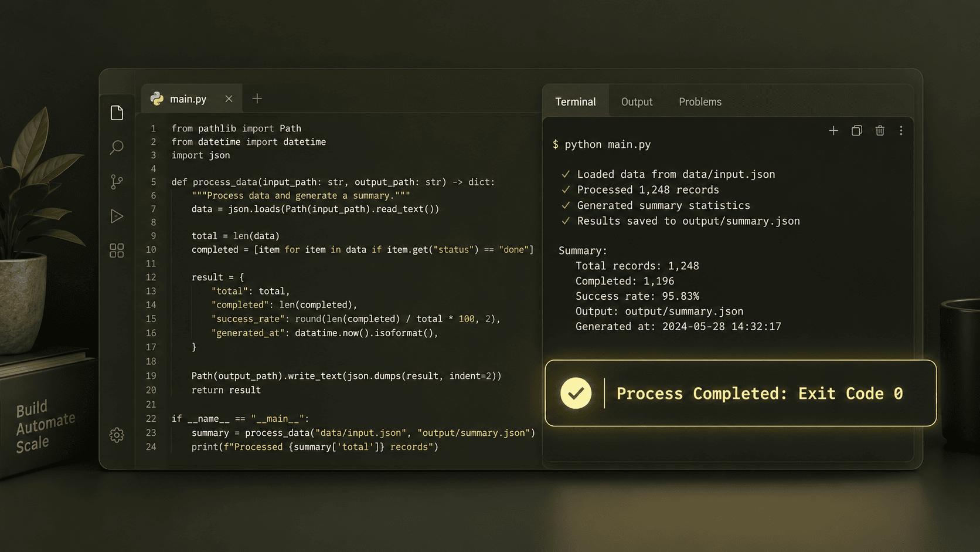The height and width of the screenshot is (552, 980).
Task: Click the '"generated_at"' dictionary key line
Action: (325, 333)
